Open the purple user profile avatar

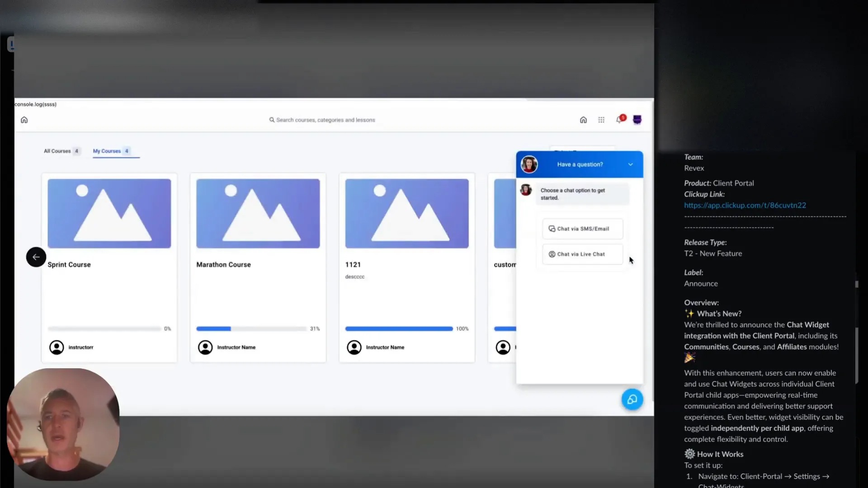click(637, 120)
